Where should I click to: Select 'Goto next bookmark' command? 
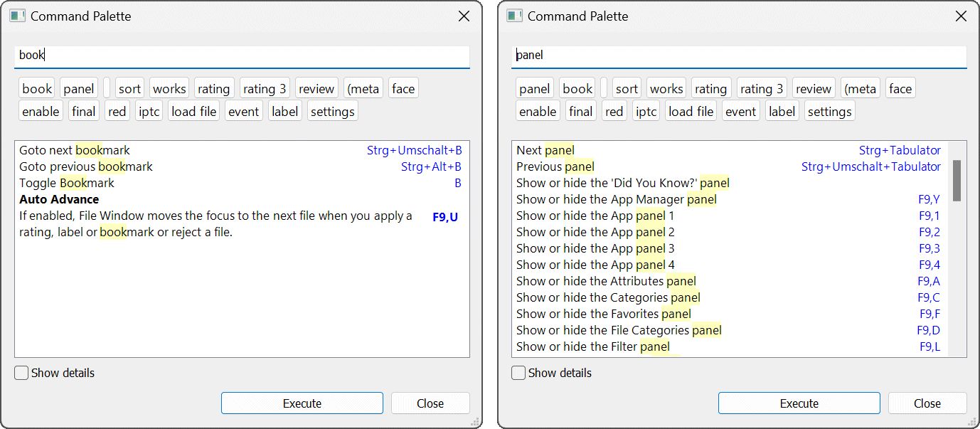tap(241, 150)
